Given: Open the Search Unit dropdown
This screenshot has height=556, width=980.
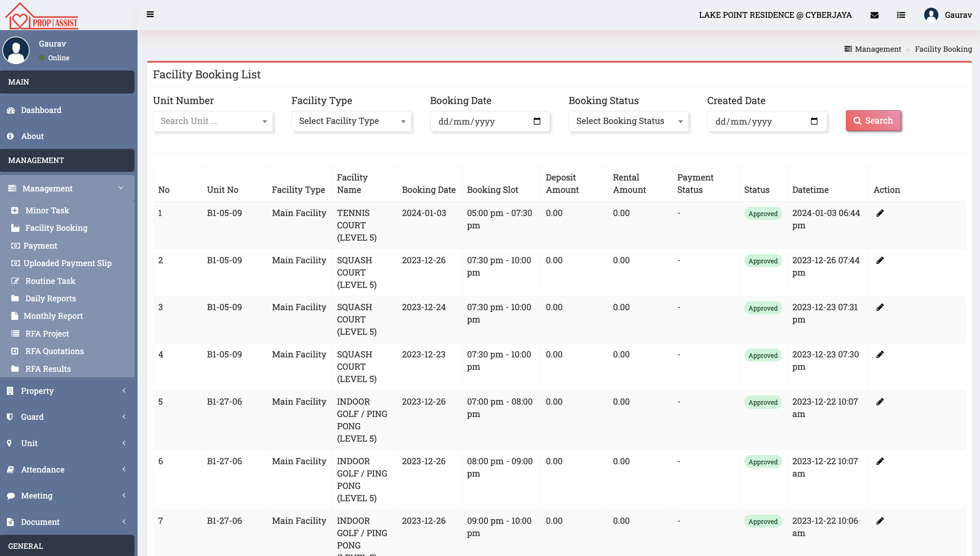Looking at the screenshot, I should click(x=212, y=121).
